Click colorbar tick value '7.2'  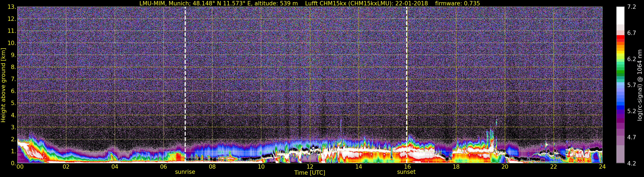632,7
